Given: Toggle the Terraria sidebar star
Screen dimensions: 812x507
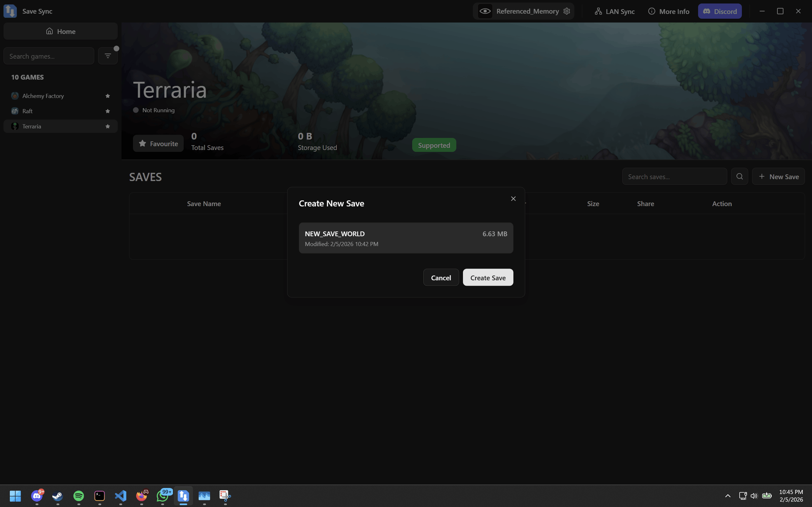Looking at the screenshot, I should click(107, 127).
